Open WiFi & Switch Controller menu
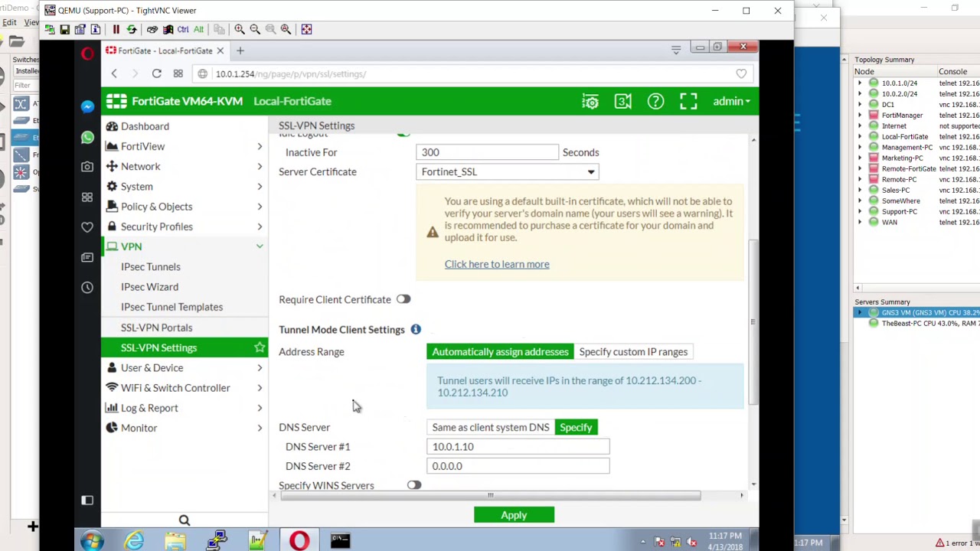The width and height of the screenshot is (980, 551). 185,388
